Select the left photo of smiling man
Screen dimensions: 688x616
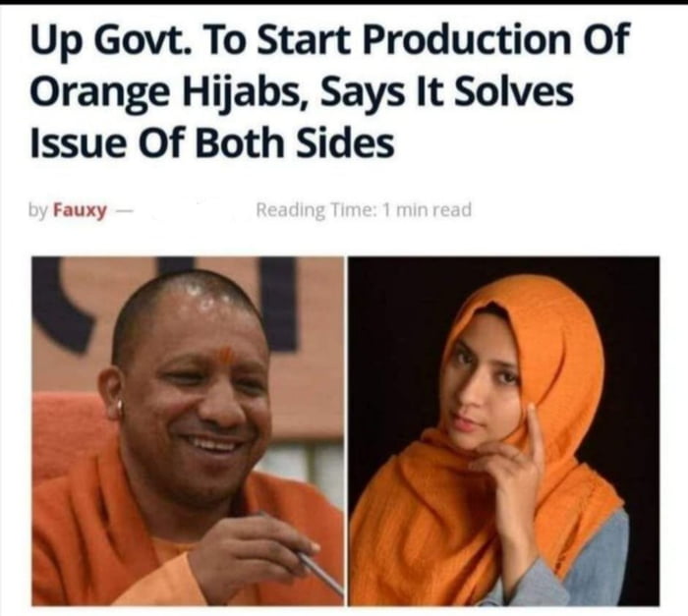[188, 431]
